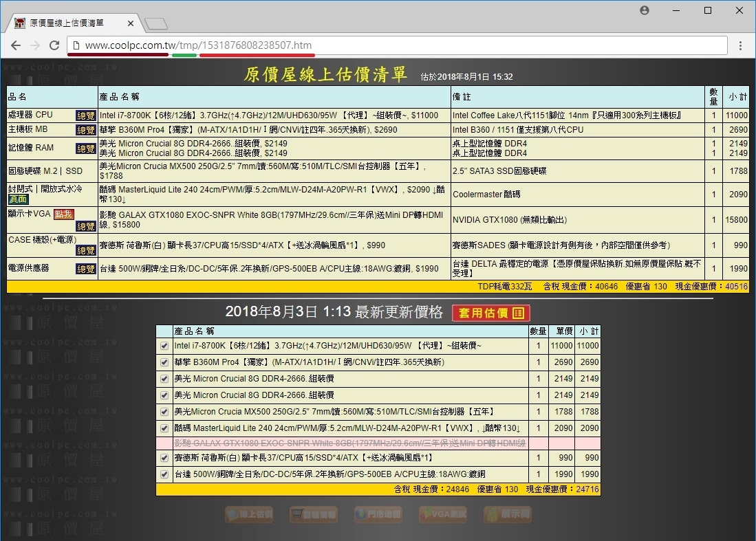
Task: Click the strikethrough GALAX GTX1080 row in the lower table
Action: (350, 443)
